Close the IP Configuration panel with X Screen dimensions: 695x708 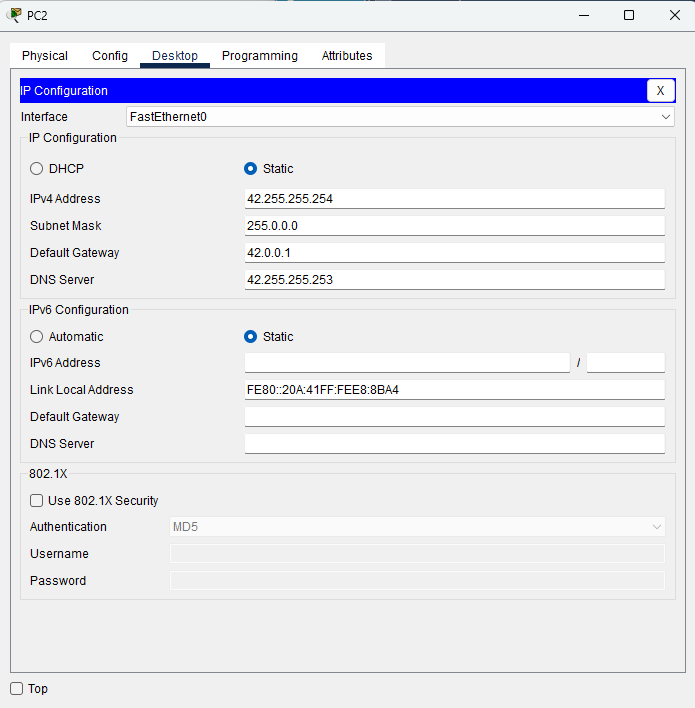pos(660,91)
